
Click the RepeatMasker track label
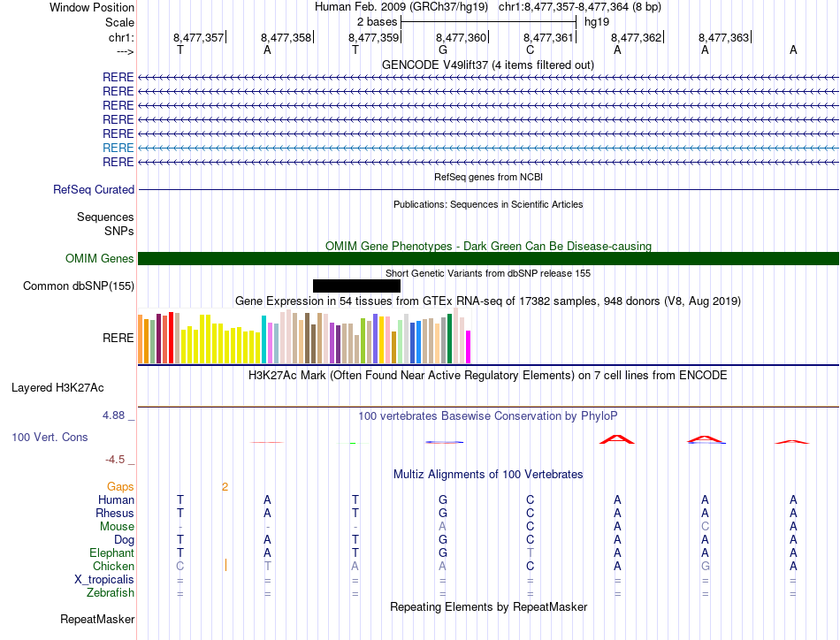(97, 619)
